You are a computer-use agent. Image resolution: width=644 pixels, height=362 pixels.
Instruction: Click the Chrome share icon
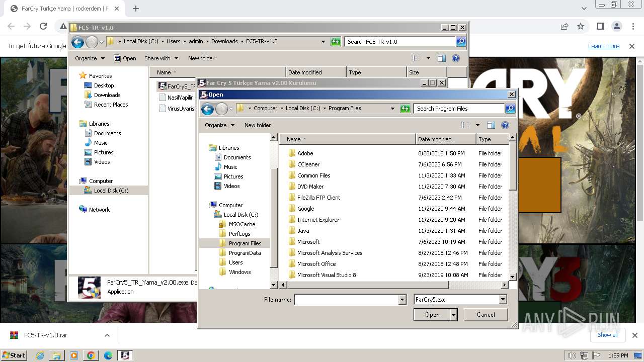click(x=565, y=26)
